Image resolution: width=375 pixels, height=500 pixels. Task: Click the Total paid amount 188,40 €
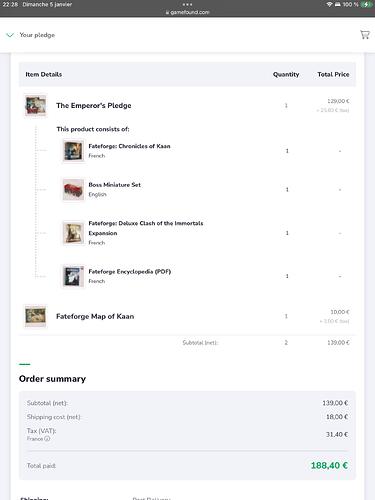(x=329, y=465)
